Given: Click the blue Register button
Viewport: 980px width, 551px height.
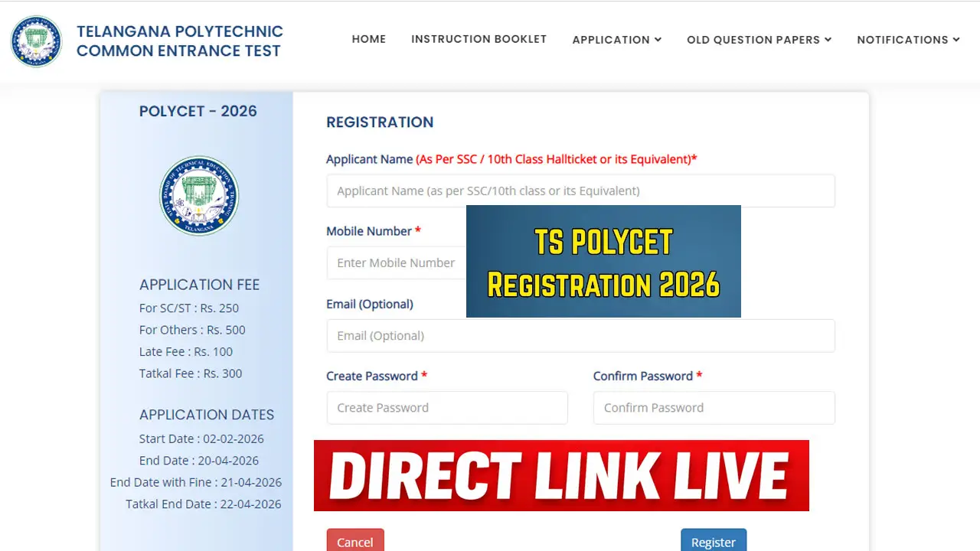Looking at the screenshot, I should pyautogui.click(x=713, y=541).
